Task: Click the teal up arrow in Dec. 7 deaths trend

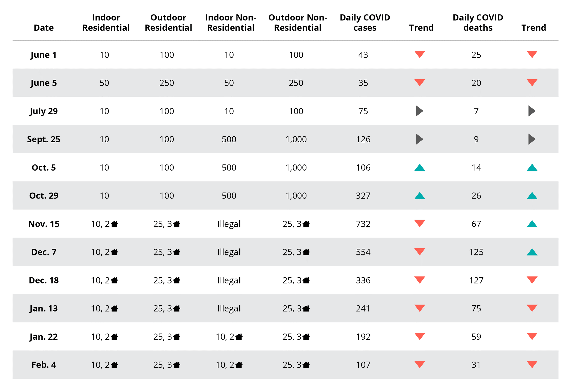Action: click(x=532, y=252)
